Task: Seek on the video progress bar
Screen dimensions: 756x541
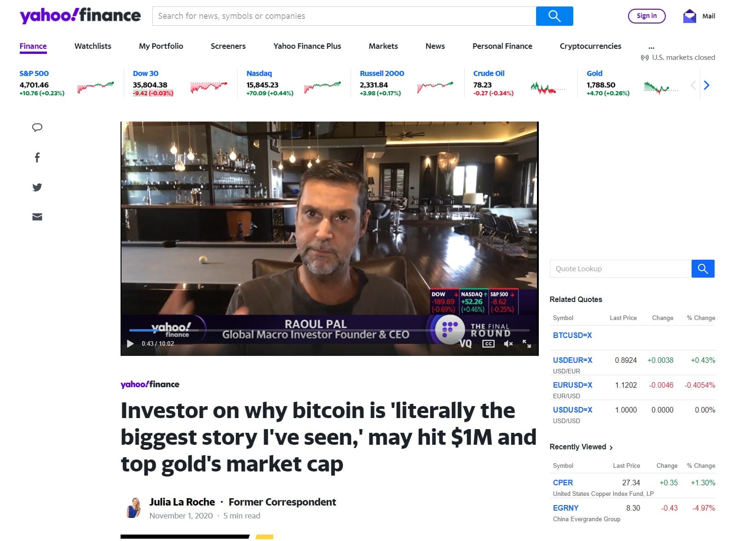Action: 329,330
